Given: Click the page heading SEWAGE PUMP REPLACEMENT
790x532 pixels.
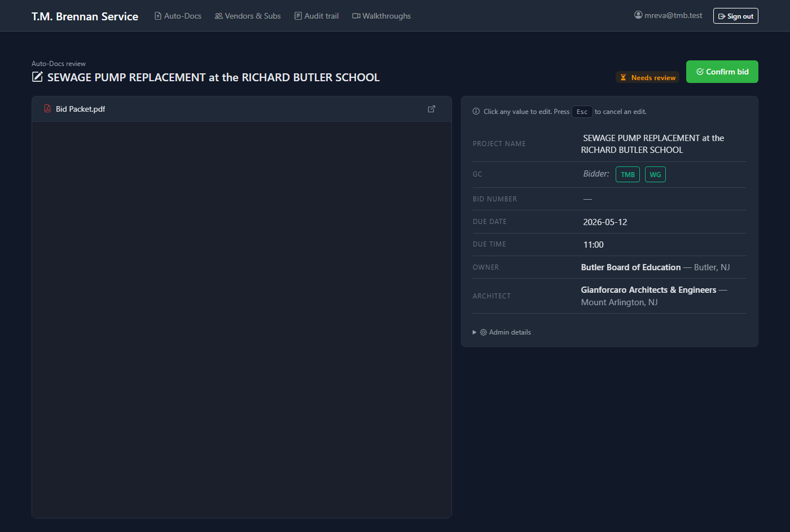Looking at the screenshot, I should point(213,77).
